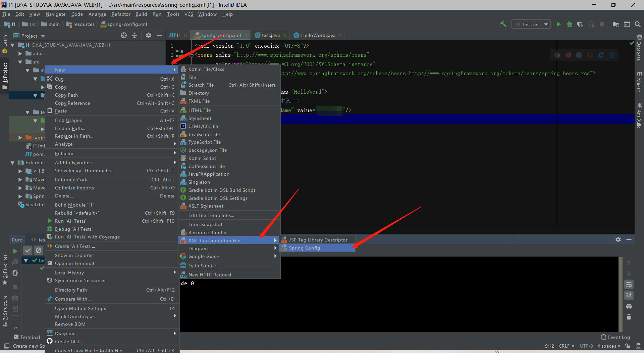Open Project panel settings gear
Image resolution: width=644 pixels, height=353 pixels.
[149, 35]
